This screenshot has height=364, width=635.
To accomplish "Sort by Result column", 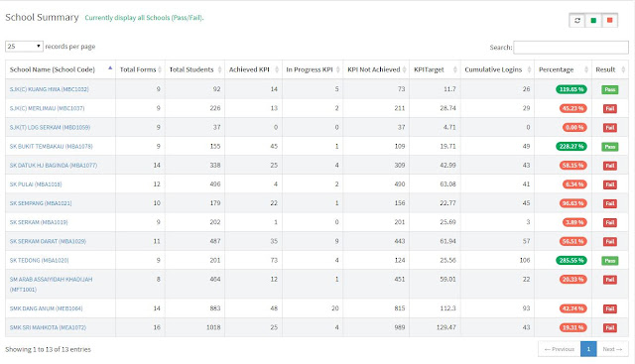I will tap(610, 69).
